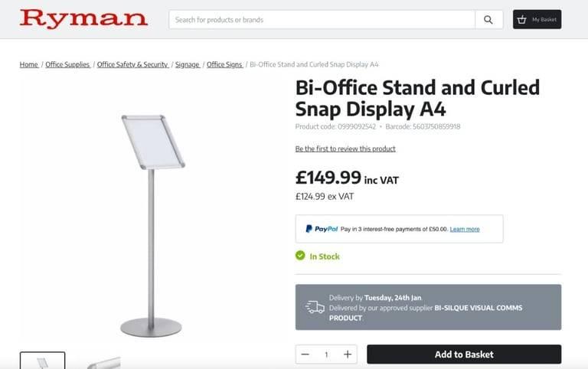Click the search magnifier icon
The width and height of the screenshot is (588, 369).
(x=488, y=20)
